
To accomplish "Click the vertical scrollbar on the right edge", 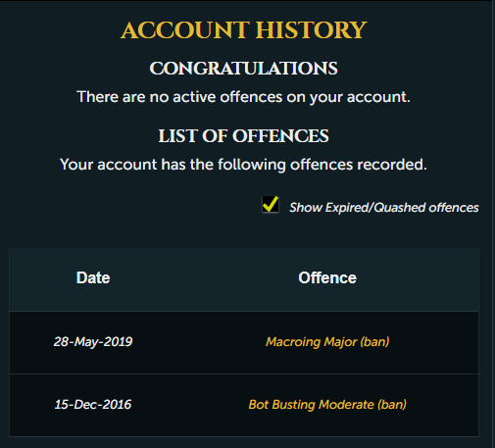I will (x=493, y=224).
